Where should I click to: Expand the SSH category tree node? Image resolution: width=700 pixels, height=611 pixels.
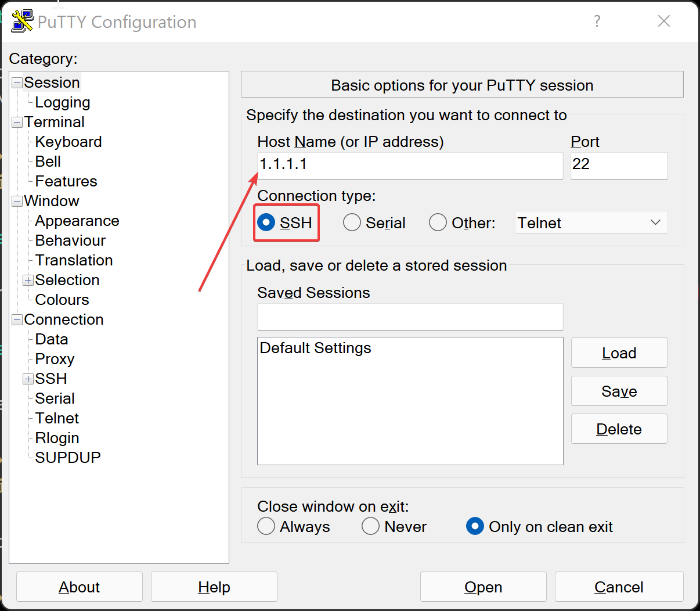(28, 379)
